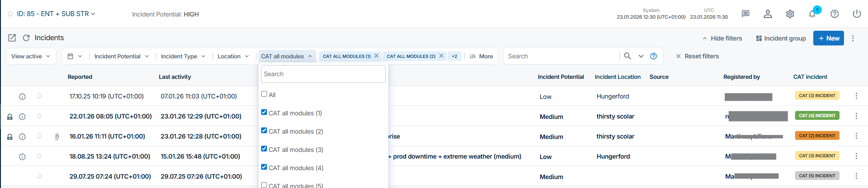The image size is (868, 188).
Task: Expand the Location filter dropdown
Action: [233, 56]
